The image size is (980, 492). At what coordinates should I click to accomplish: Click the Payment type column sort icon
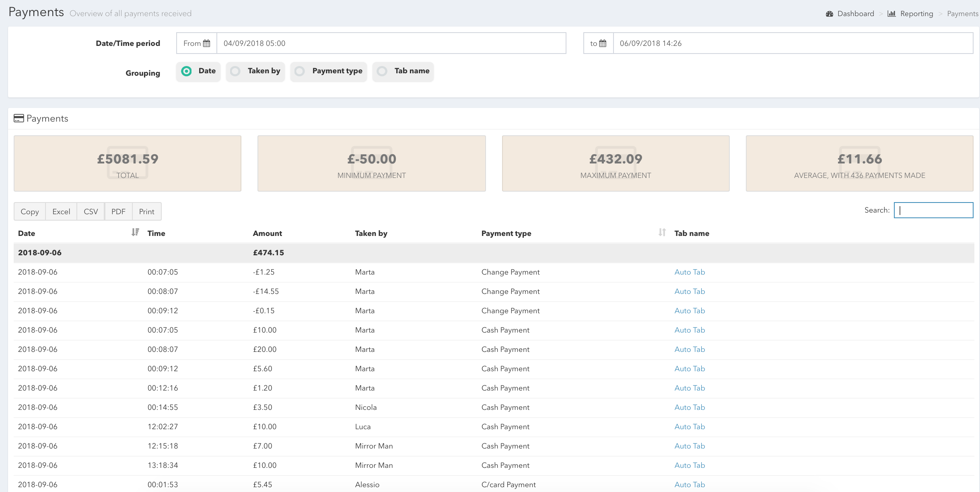[x=662, y=232]
